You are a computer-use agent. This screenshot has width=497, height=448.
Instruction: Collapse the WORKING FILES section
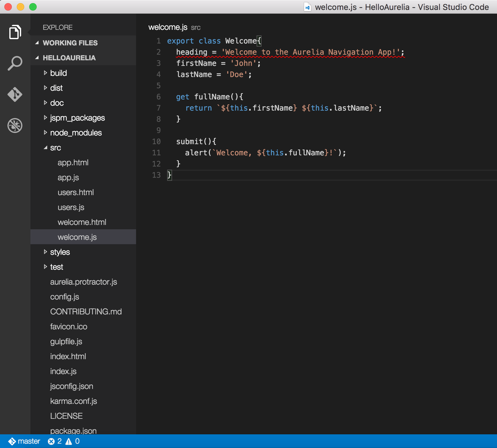(37, 43)
